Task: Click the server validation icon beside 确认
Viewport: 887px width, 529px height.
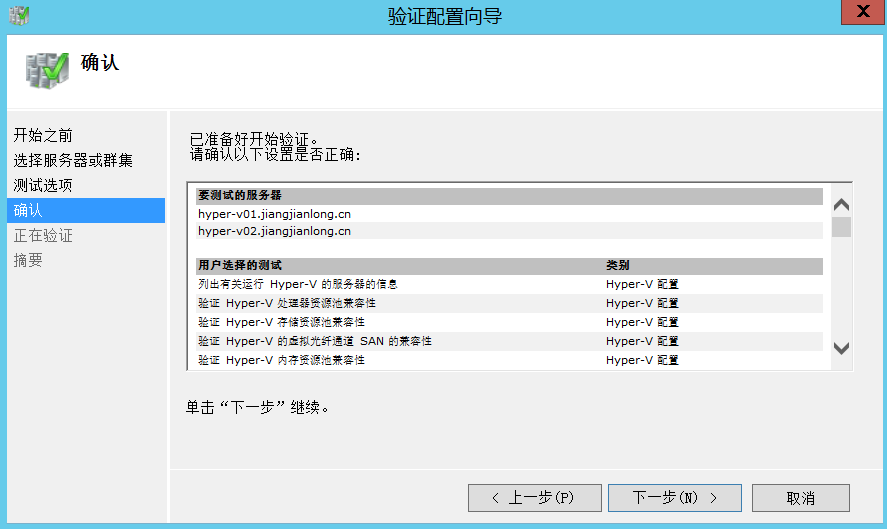Action: click(47, 70)
